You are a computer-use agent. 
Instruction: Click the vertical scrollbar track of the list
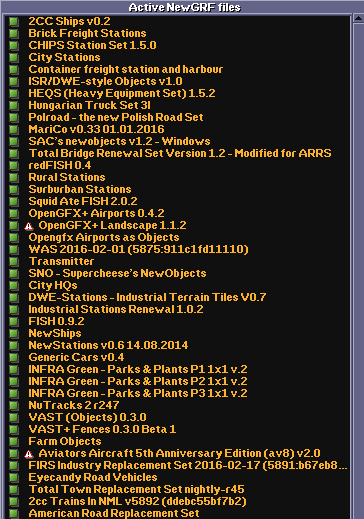358,271
